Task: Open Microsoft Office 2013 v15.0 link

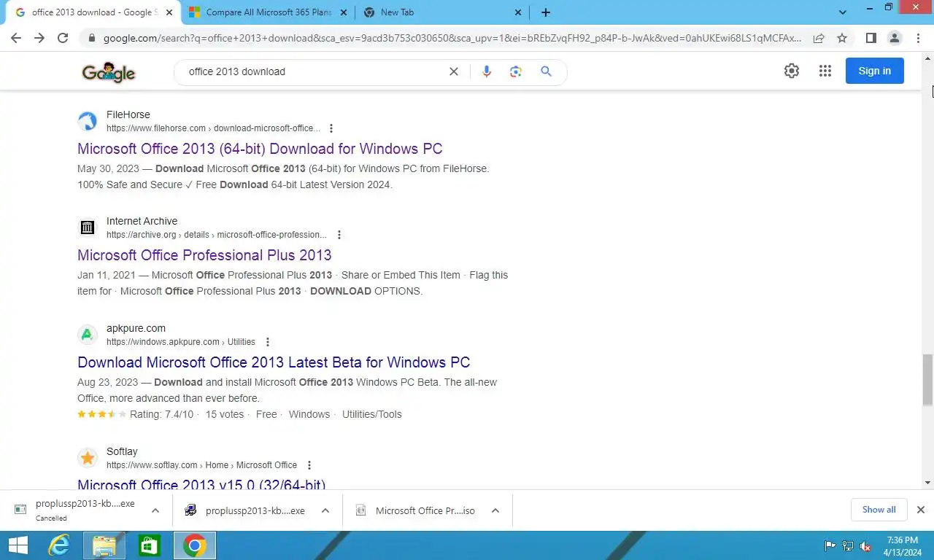Action: point(201,484)
